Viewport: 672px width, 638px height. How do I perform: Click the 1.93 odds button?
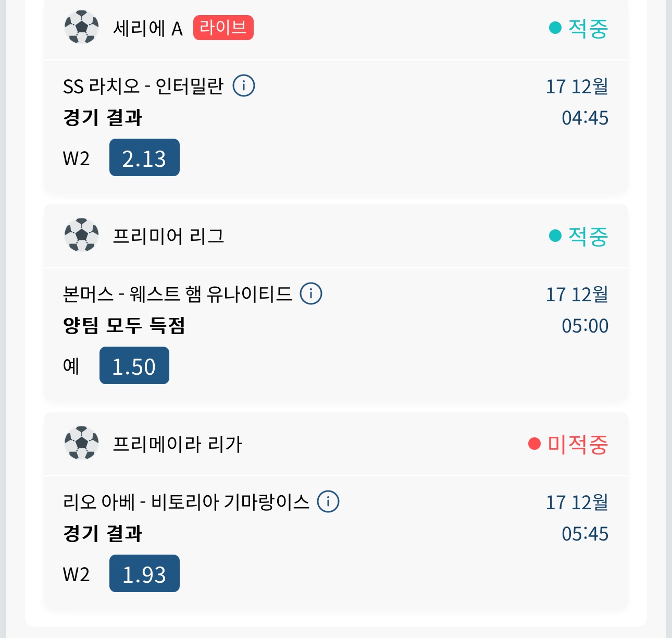pos(144,574)
